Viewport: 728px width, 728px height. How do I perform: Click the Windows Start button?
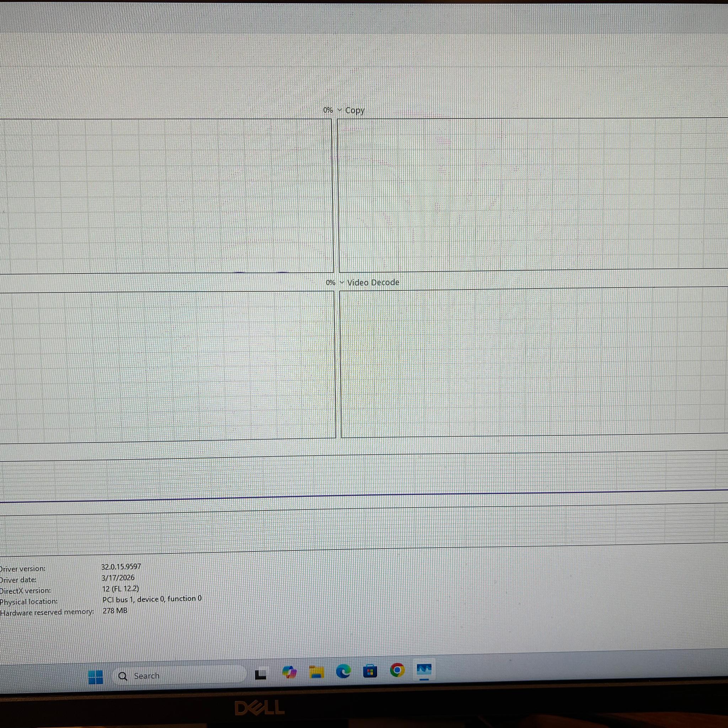tap(95, 677)
